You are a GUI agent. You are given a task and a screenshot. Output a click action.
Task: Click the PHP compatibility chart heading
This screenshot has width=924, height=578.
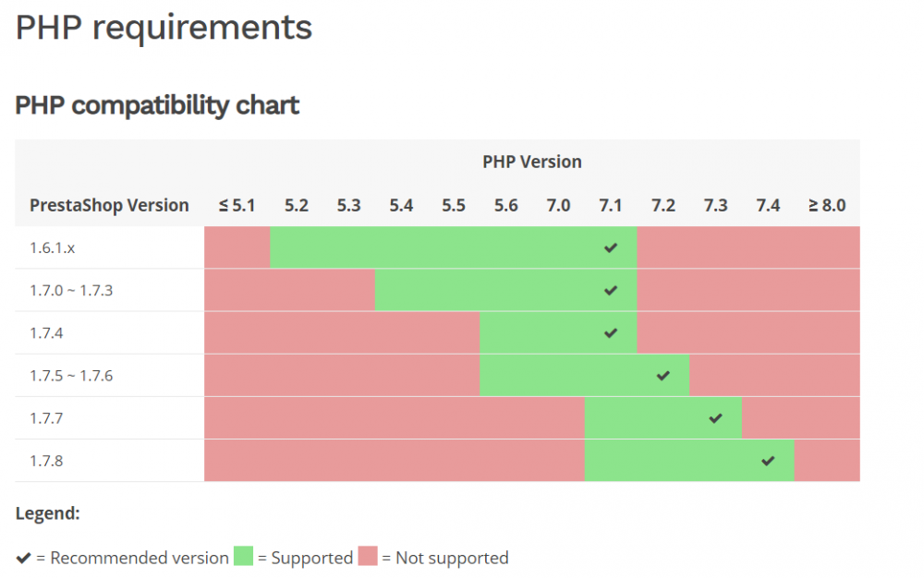click(x=157, y=105)
